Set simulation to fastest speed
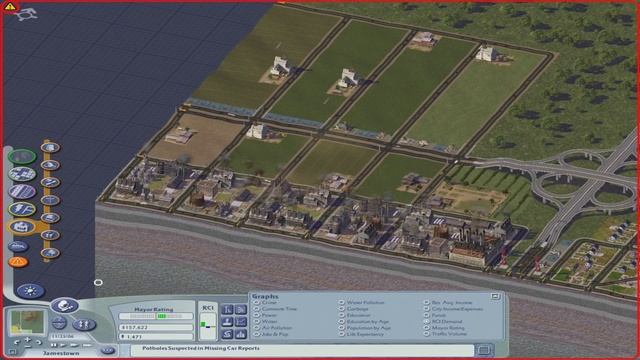The width and height of the screenshot is (640, 360). [x=87, y=345]
